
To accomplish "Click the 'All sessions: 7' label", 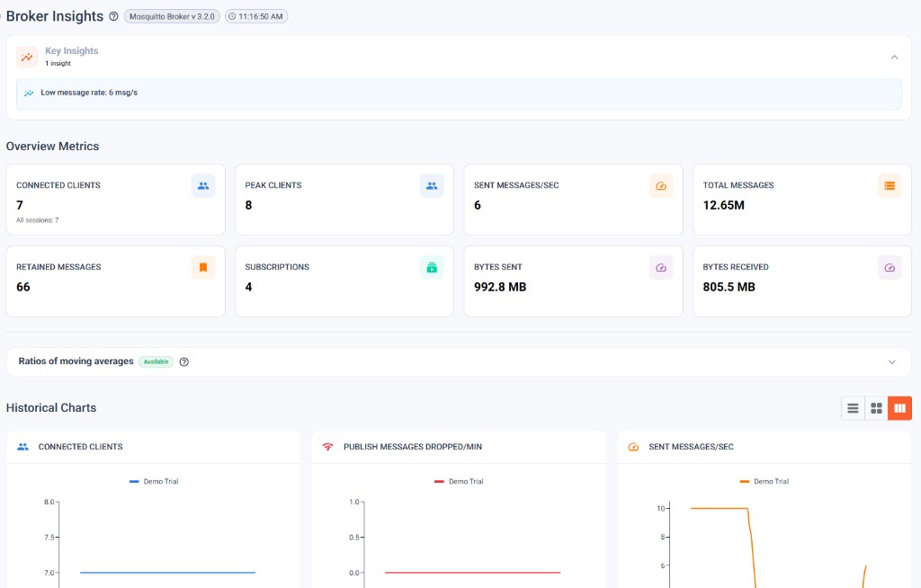I will [x=37, y=220].
